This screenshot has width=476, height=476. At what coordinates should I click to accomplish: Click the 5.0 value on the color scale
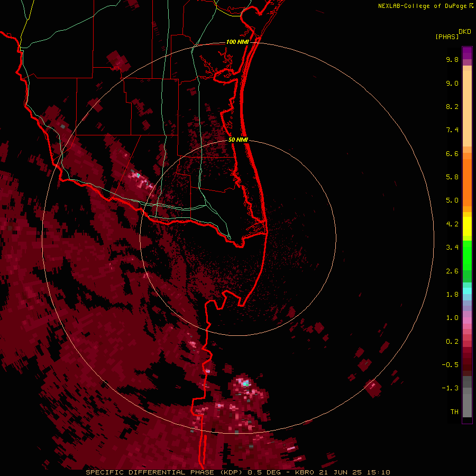(452, 200)
